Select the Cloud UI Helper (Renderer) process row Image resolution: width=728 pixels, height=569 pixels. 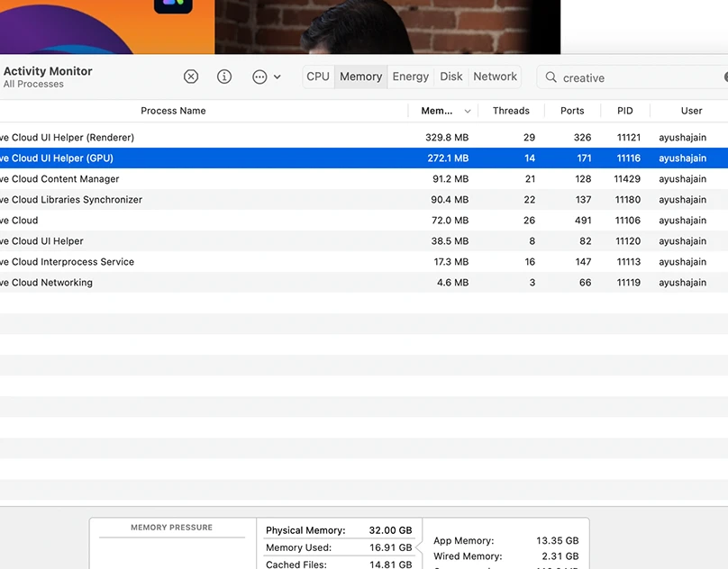pyautogui.click(x=180, y=138)
